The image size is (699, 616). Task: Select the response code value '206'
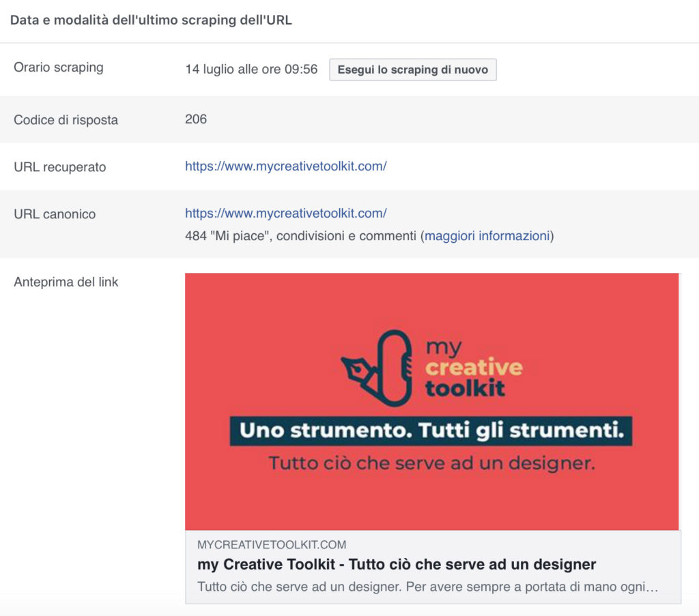[x=196, y=119]
